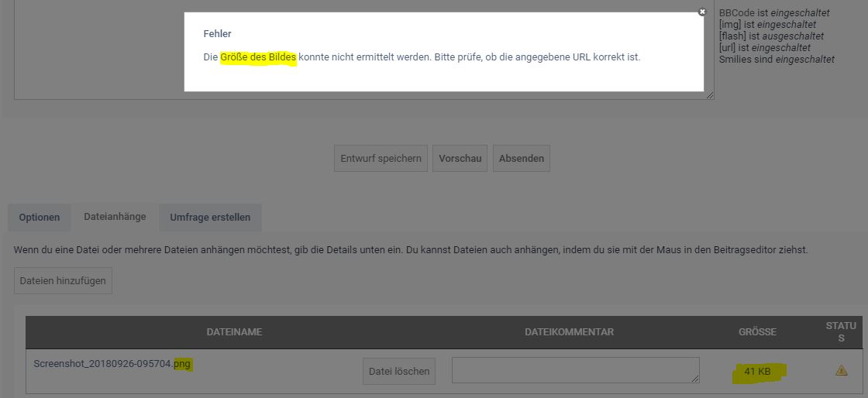This screenshot has height=398, width=868.
Task: Click the file comment field resize grip
Action: coord(695,378)
